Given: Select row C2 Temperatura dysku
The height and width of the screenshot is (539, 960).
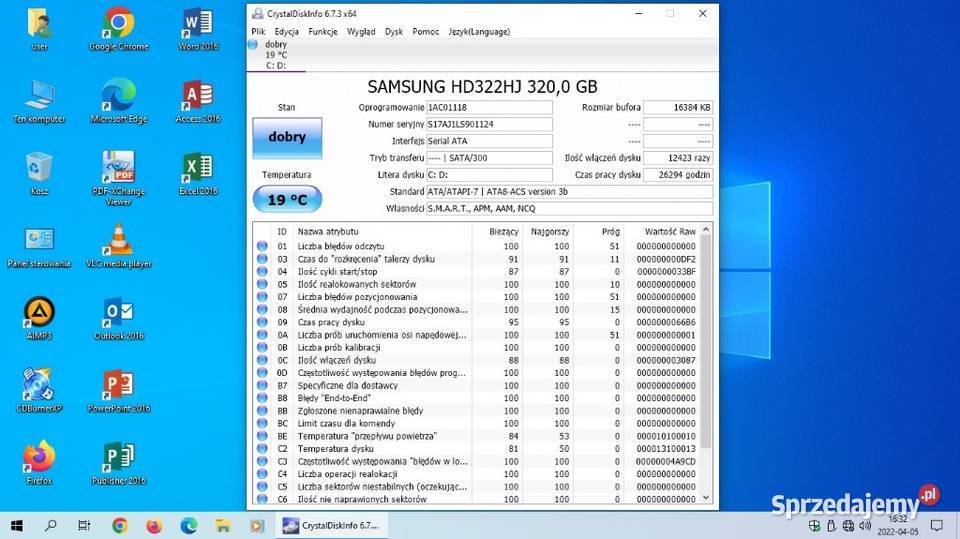Looking at the screenshot, I should pos(476,449).
